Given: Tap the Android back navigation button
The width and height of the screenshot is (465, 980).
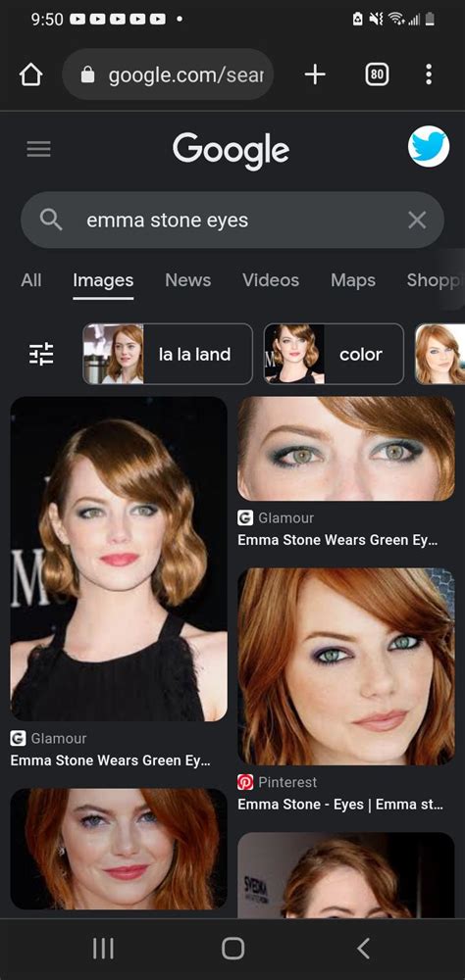Looking at the screenshot, I should (x=363, y=949).
